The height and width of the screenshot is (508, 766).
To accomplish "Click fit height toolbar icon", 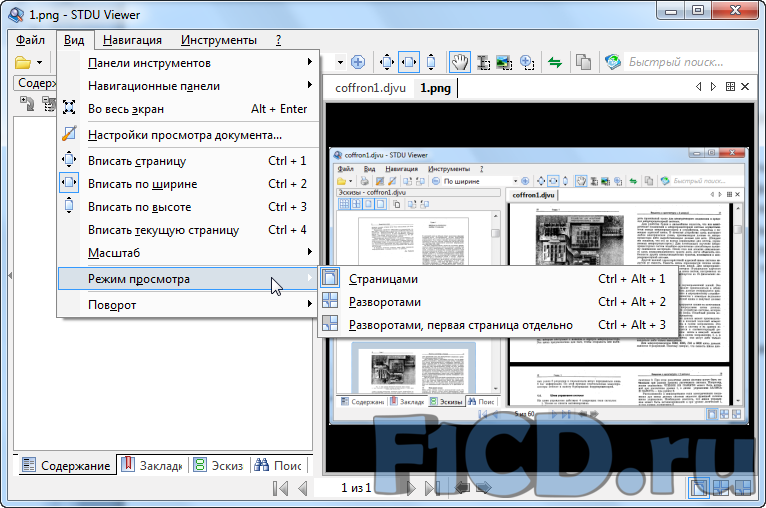I will 431,63.
